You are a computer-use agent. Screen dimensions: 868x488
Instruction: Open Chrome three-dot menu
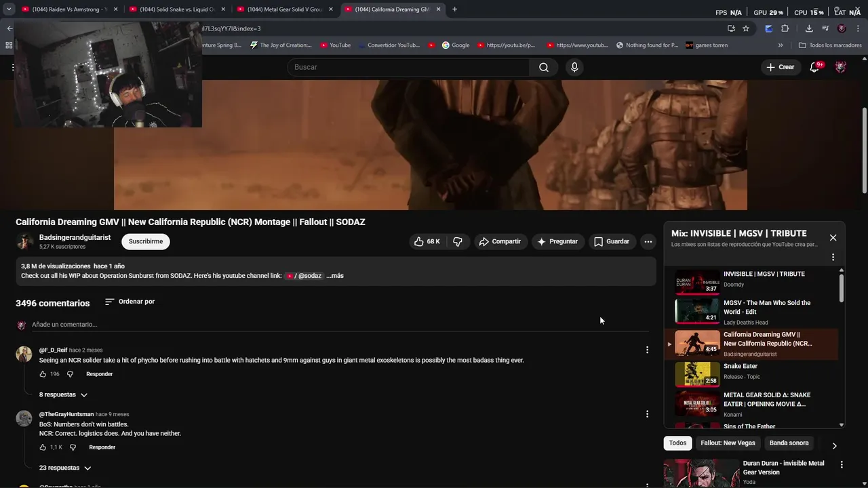tap(859, 28)
